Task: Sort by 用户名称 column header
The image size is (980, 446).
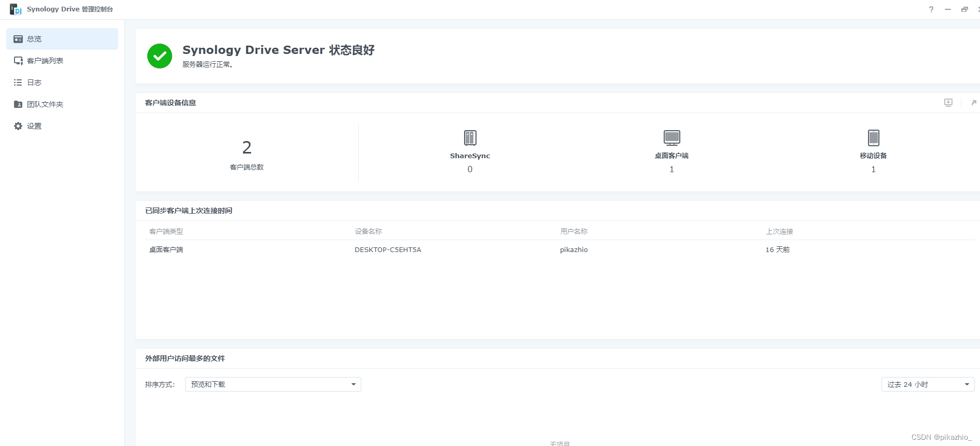Action: (x=573, y=231)
